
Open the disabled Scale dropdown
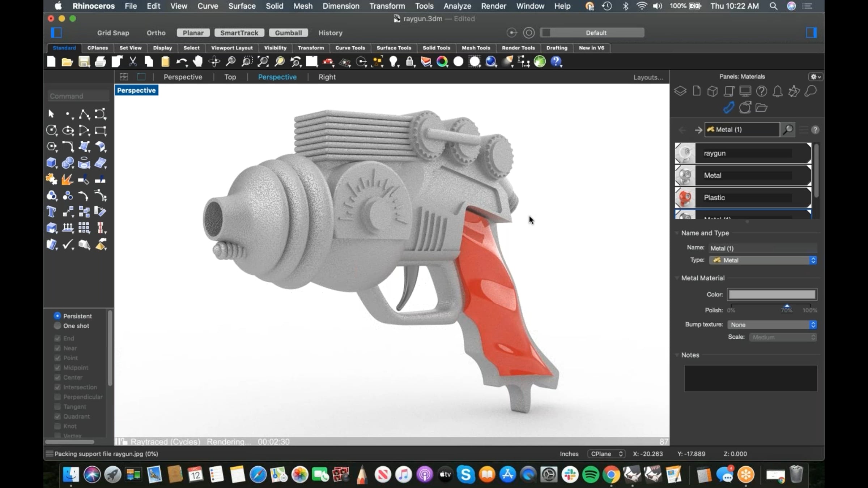click(783, 337)
